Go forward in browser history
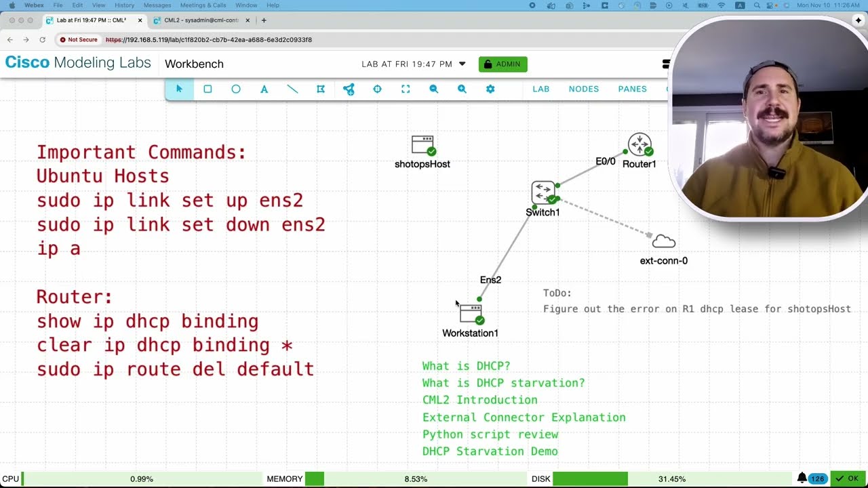The width and height of the screenshot is (868, 488). click(26, 40)
